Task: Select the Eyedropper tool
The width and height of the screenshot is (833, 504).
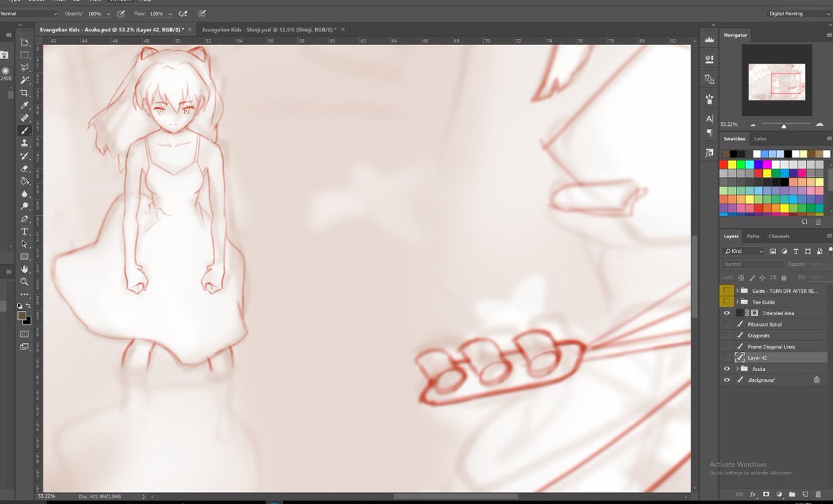Action: pyautogui.click(x=24, y=105)
